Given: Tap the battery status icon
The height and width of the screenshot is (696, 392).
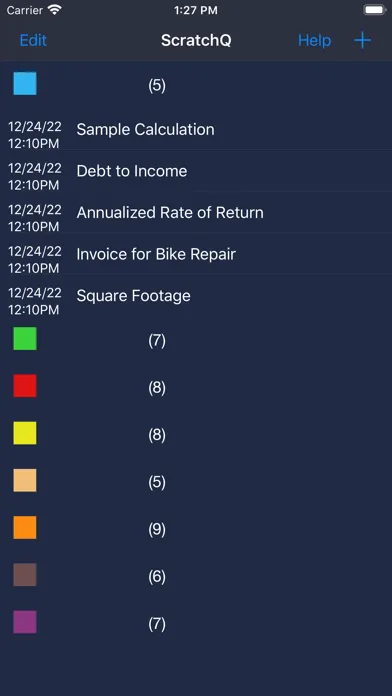Looking at the screenshot, I should 374,10.
